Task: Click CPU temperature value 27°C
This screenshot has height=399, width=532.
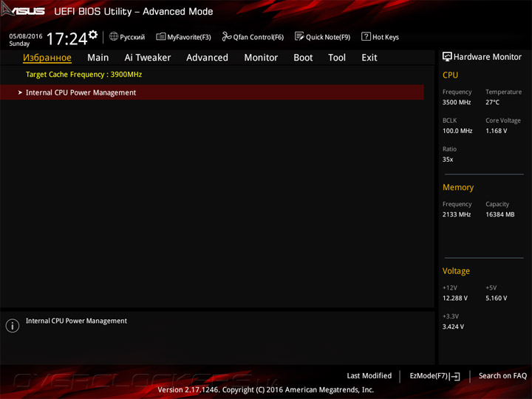Action: [x=492, y=102]
